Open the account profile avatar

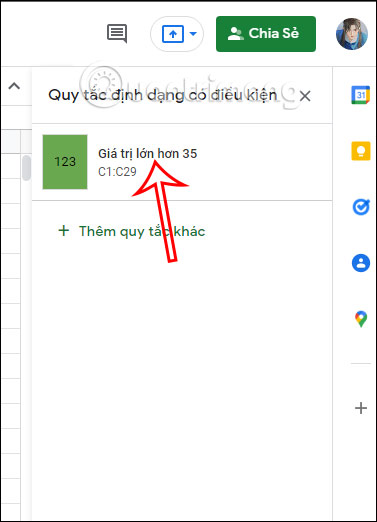[352, 34]
